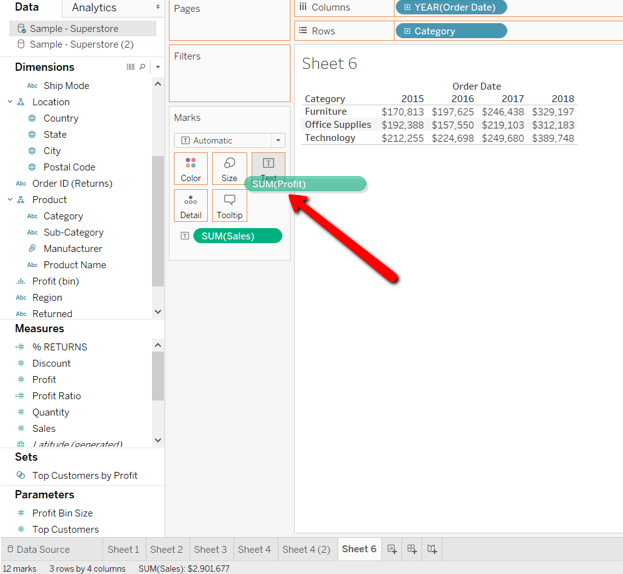Click the globe icon next to City
Screen dimensions: 623x574
click(32, 151)
